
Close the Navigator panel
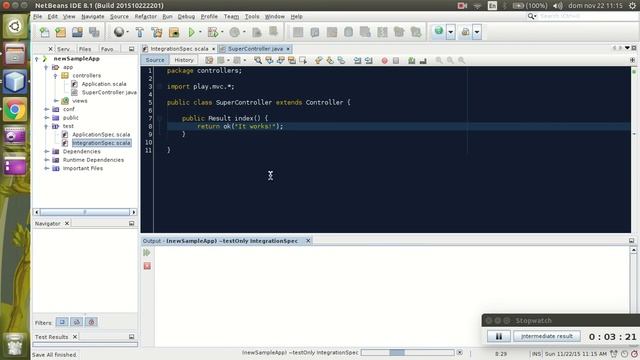(x=67, y=223)
